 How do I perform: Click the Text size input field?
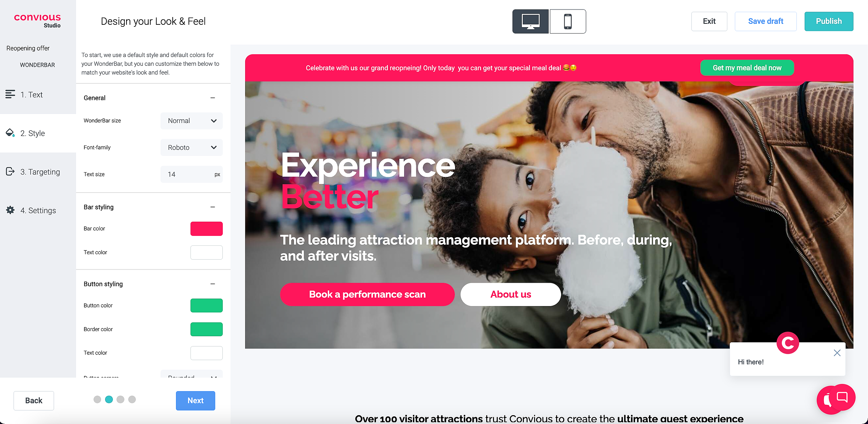(x=192, y=174)
